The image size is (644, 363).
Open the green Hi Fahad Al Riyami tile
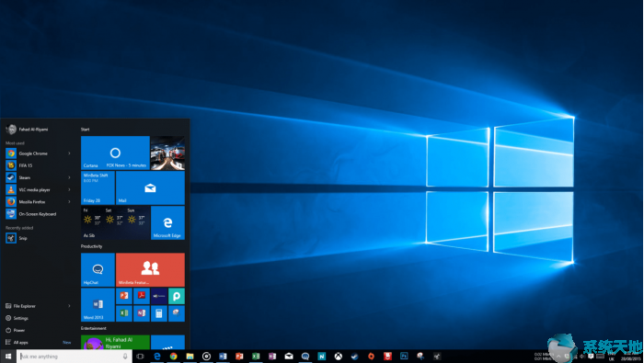pos(115,342)
